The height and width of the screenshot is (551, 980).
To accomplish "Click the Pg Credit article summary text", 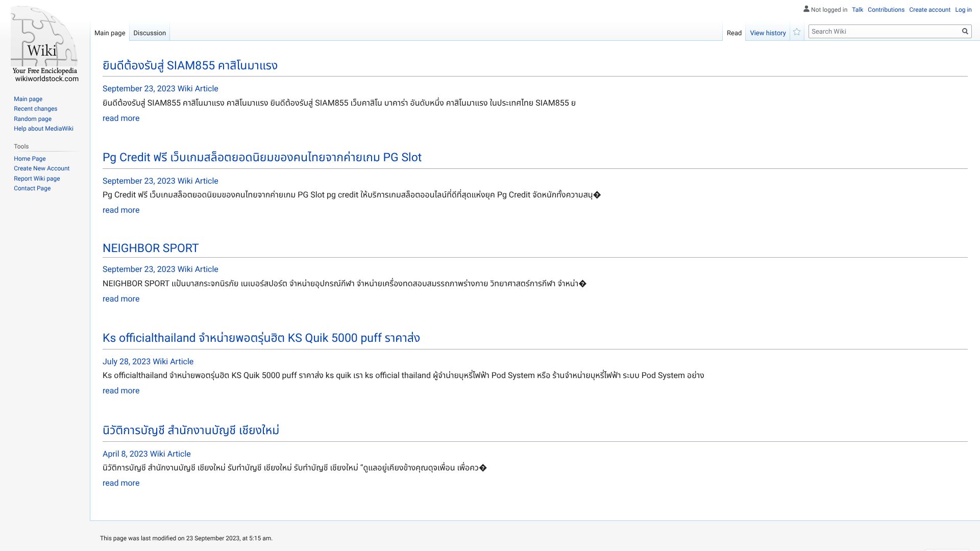I will [352, 195].
